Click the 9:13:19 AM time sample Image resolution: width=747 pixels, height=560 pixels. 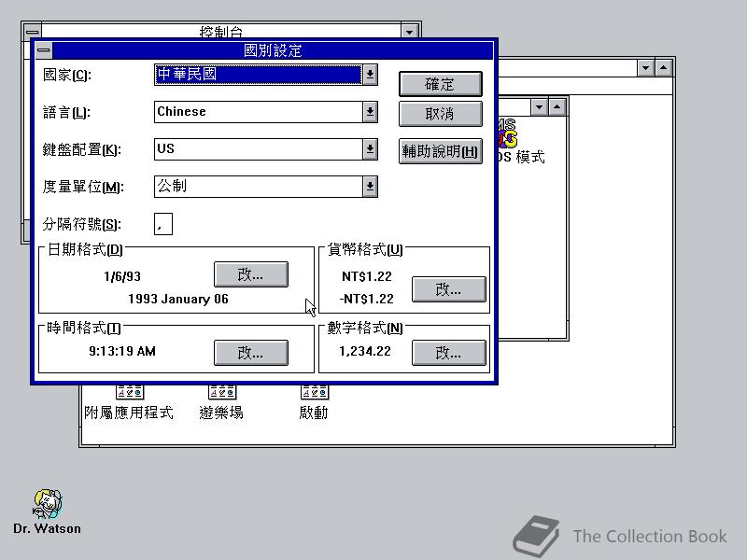(122, 352)
